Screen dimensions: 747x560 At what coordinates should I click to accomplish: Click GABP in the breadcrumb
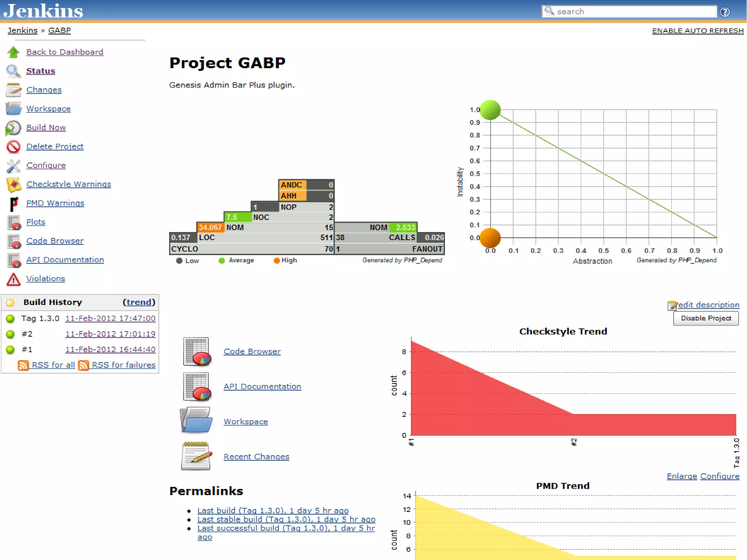[59, 31]
